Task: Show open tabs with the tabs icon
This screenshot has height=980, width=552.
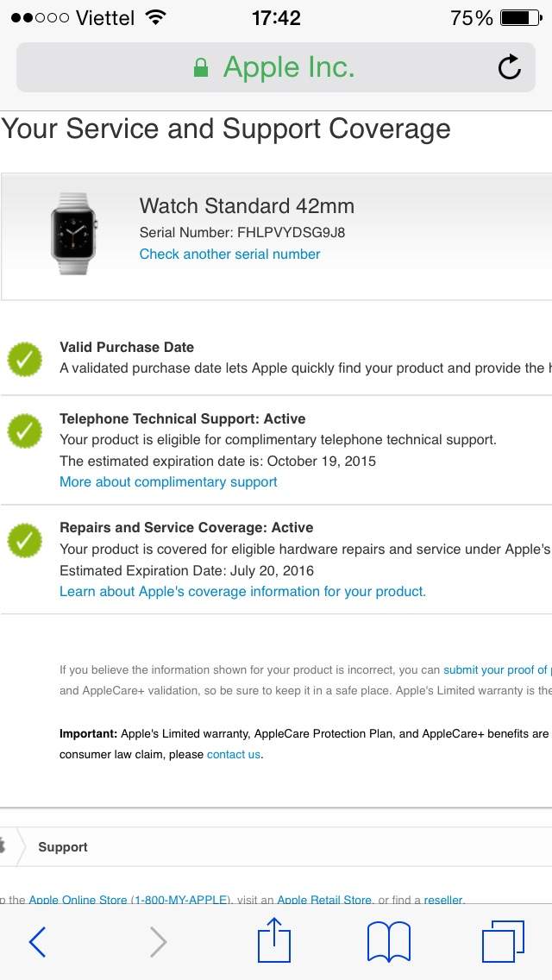Action: 503,941
